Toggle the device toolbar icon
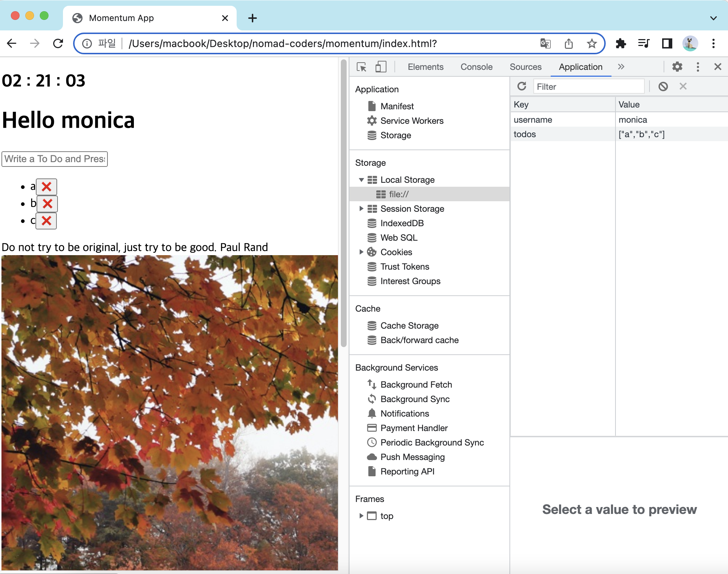 [381, 67]
